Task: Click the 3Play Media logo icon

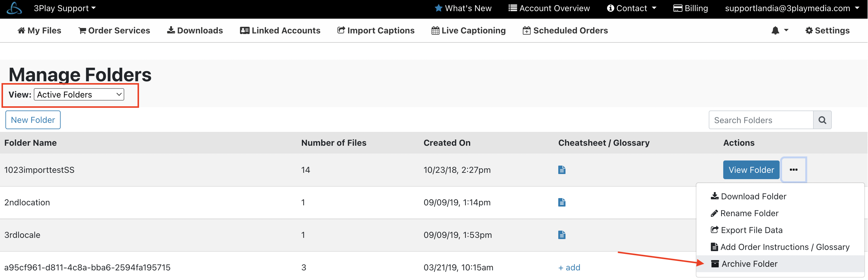Action: tap(14, 8)
